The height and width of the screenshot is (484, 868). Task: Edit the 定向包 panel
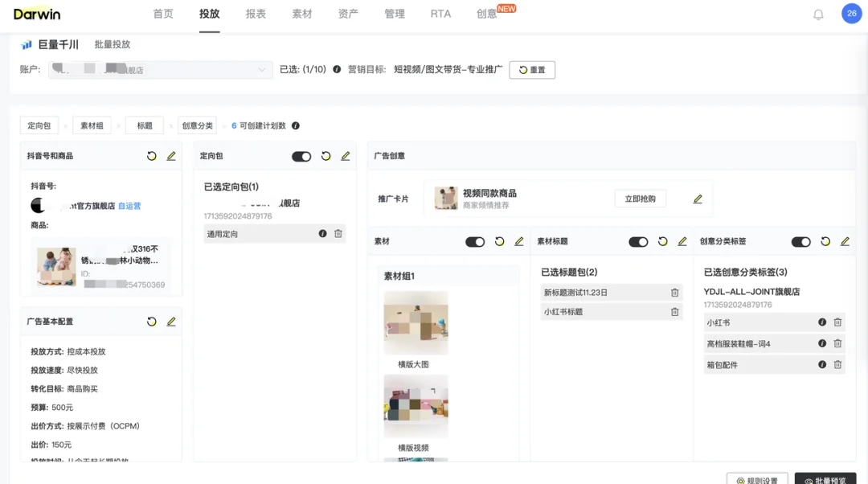coord(346,156)
